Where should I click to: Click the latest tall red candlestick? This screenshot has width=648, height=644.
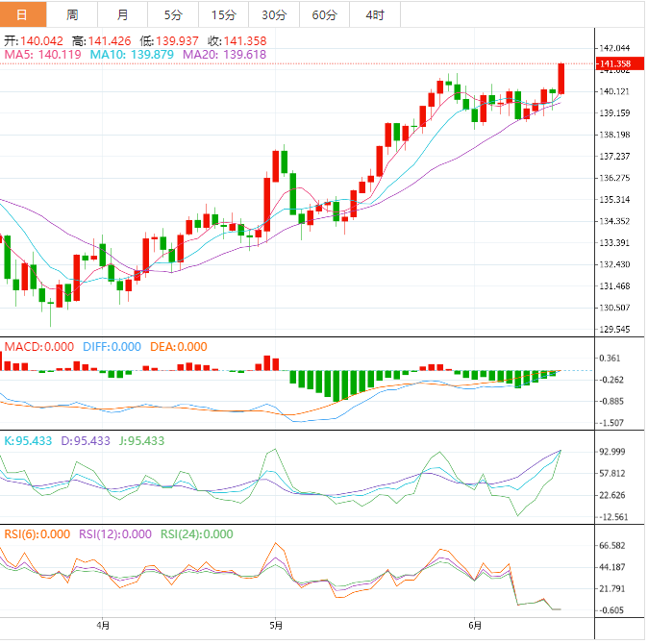pyautogui.click(x=561, y=79)
